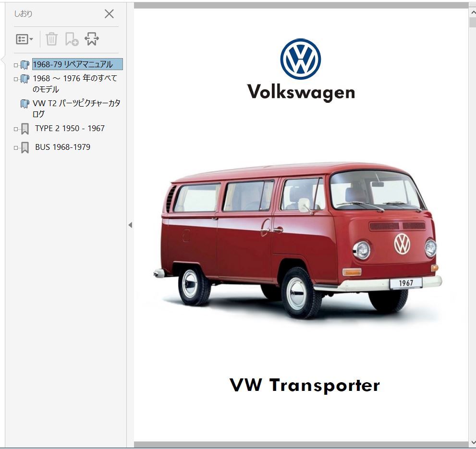Viewport: 476px width, 449px height.
Task: Click the Volkswagen logo on the page
Action: (301, 70)
